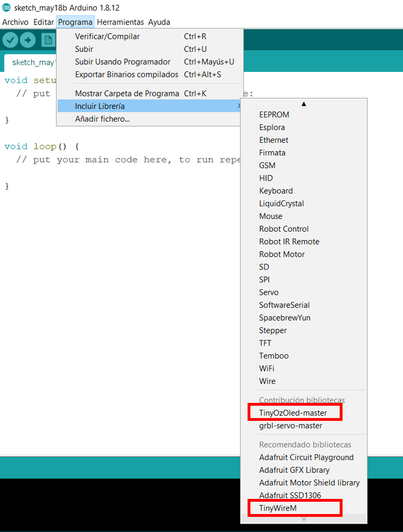Click the Verify checkmark toolbar icon
Image resolution: width=403 pixels, height=532 pixels.
pyautogui.click(x=10, y=40)
